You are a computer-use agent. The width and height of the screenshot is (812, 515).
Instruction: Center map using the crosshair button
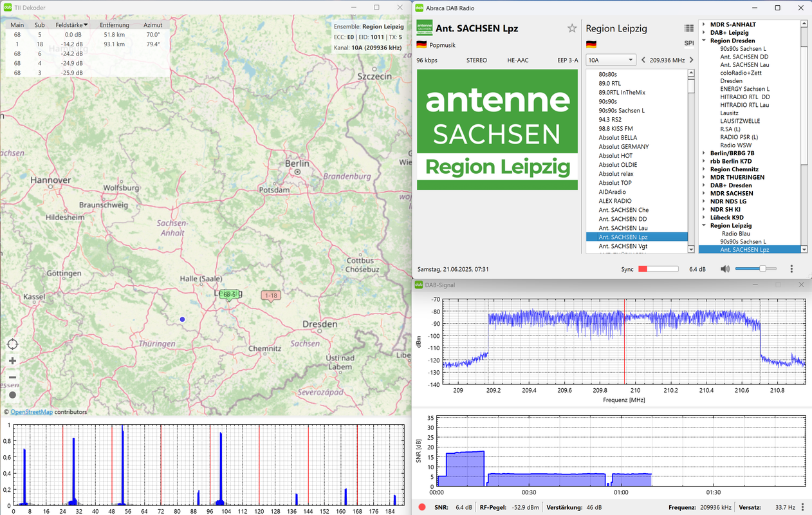point(13,344)
